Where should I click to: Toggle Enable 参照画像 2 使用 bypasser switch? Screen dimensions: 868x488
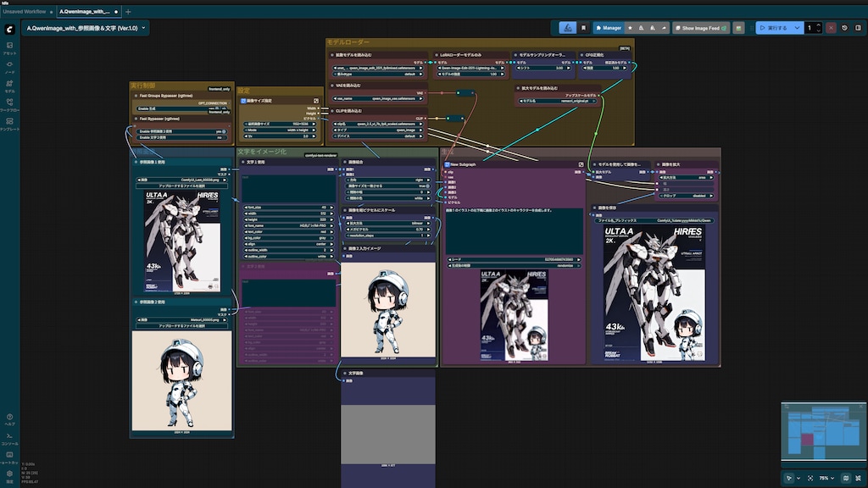click(224, 131)
